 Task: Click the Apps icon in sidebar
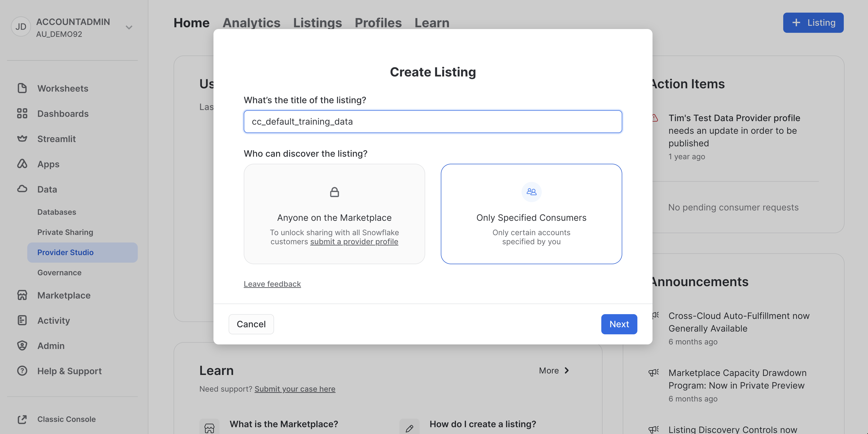click(x=22, y=164)
